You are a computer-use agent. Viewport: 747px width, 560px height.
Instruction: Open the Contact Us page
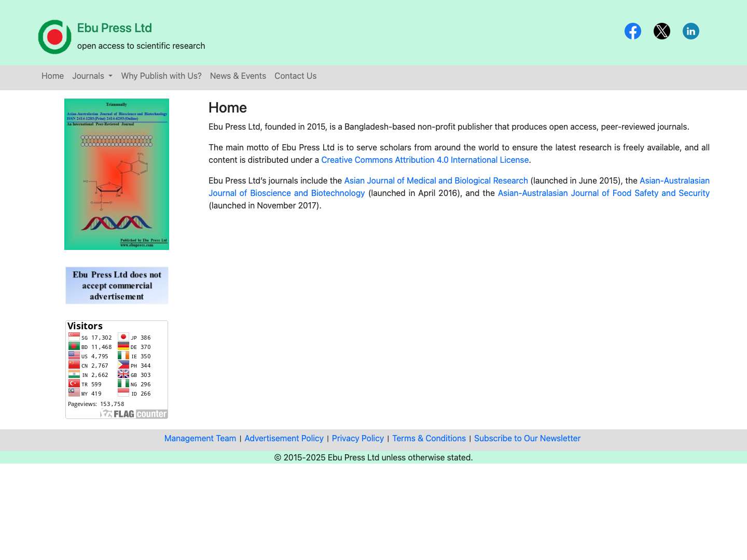[x=295, y=76]
